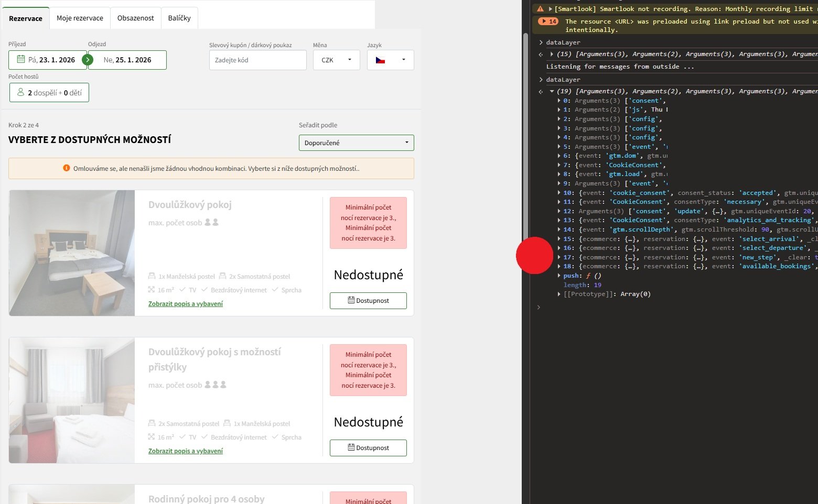The height and width of the screenshot is (504, 818).
Task: Open Zobrazit popis a vybavení for first room
Action: (186, 304)
